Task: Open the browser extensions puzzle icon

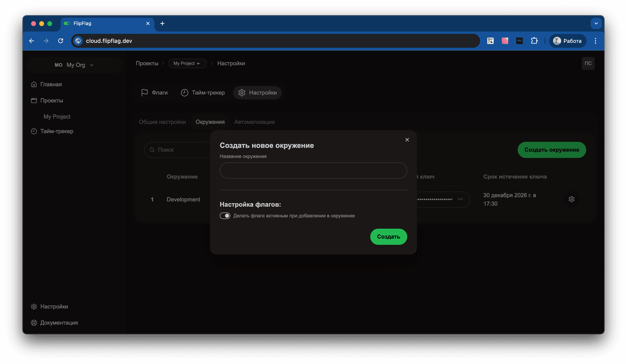Action: pyautogui.click(x=534, y=41)
